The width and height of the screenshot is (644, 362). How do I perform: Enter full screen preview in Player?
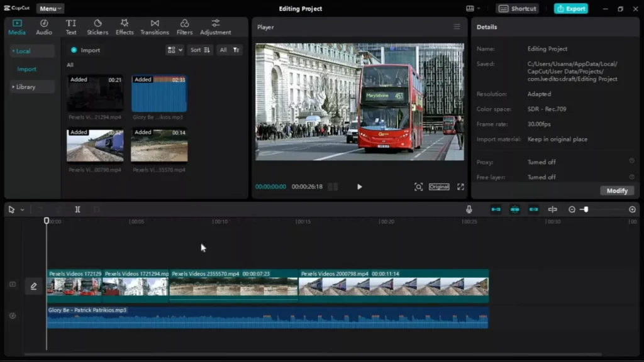pos(460,187)
